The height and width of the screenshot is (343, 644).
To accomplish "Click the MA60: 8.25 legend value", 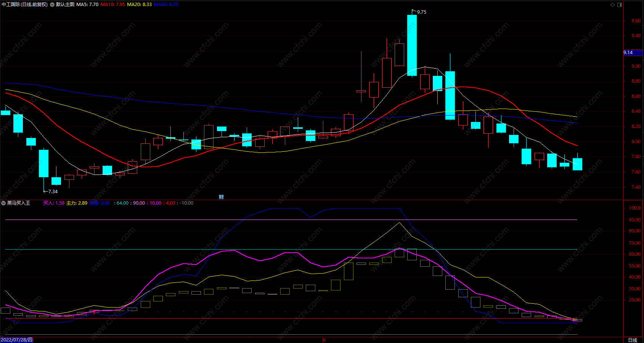I will tap(166, 5).
